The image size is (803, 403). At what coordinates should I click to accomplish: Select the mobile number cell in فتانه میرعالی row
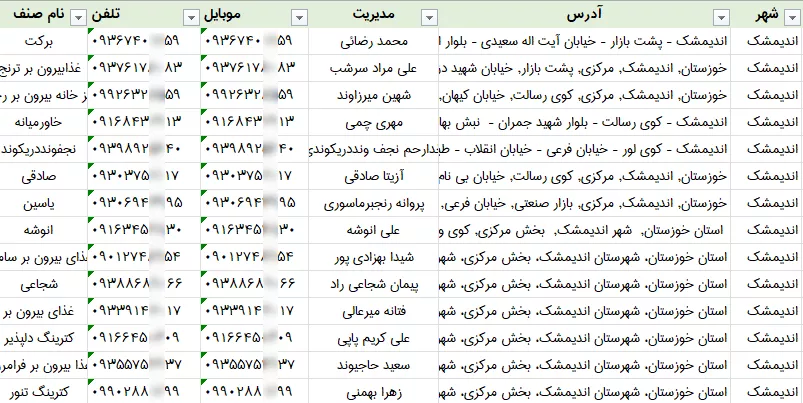tap(255, 311)
